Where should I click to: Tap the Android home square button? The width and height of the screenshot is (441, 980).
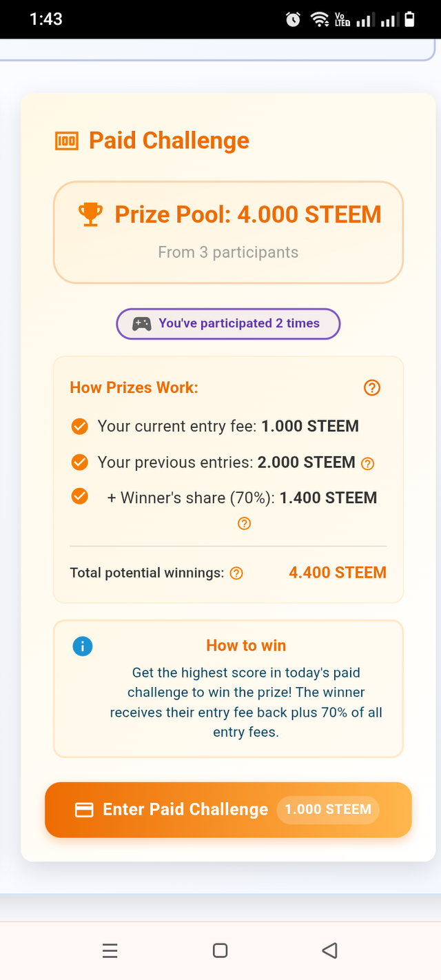coord(220,951)
